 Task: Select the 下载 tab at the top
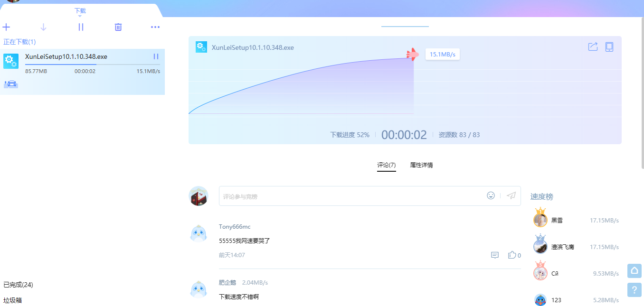point(80,10)
